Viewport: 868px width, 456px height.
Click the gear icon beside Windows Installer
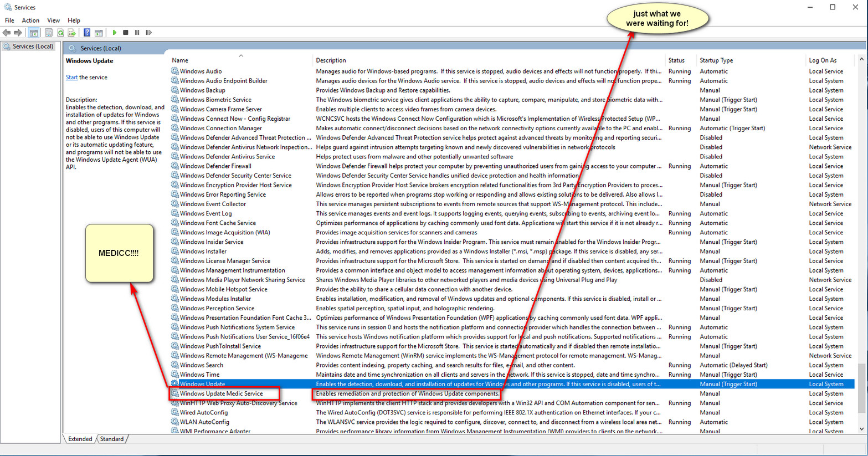point(174,251)
